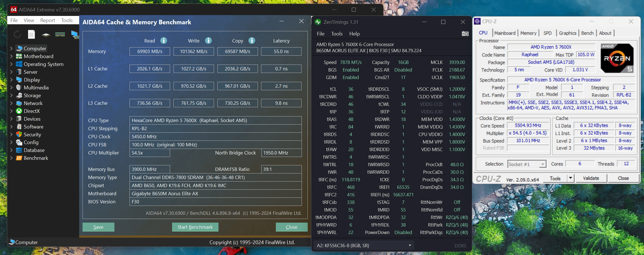Open the Tools menu in AIDA64
Viewport: 644px width, 255px height.
coord(67,20)
